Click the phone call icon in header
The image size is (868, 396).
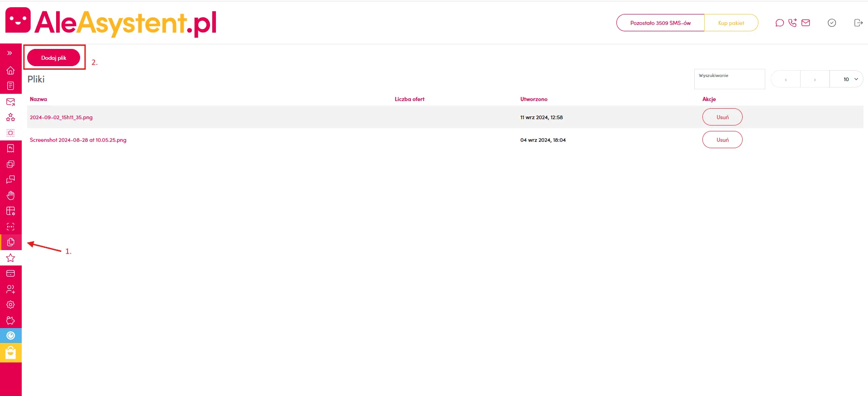[x=792, y=23]
